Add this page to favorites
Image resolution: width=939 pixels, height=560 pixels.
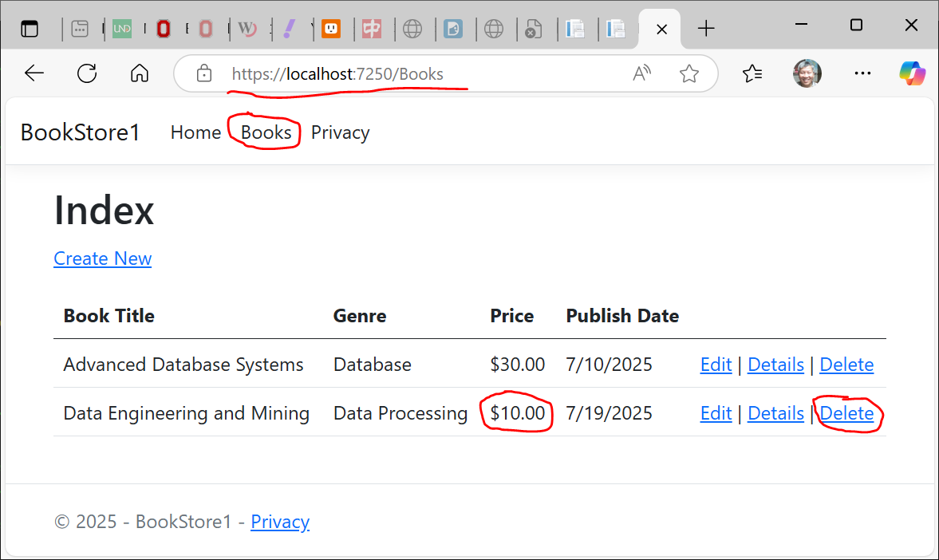tap(689, 73)
